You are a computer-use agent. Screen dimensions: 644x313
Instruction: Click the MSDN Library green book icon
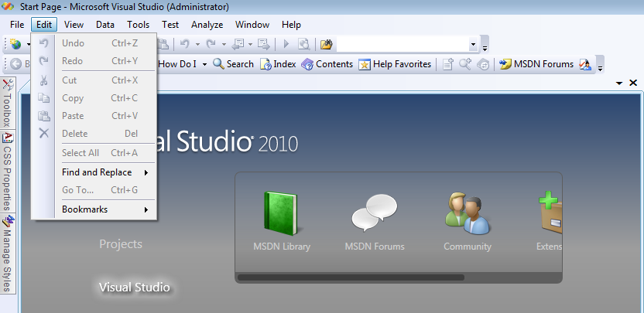281,213
